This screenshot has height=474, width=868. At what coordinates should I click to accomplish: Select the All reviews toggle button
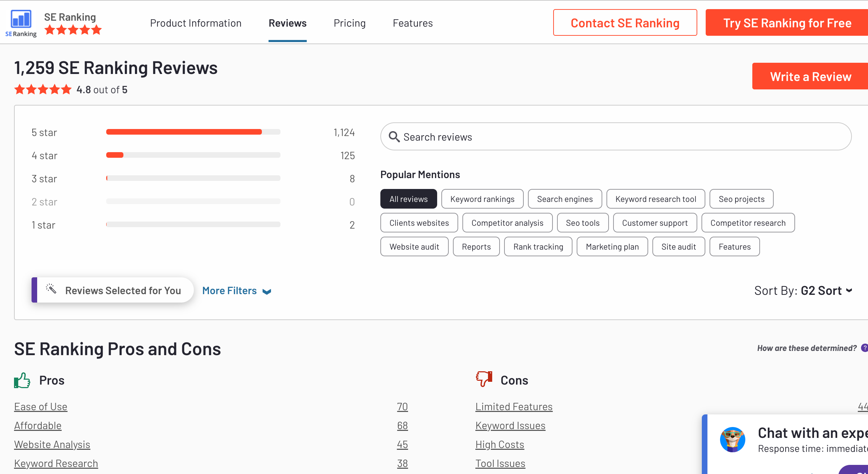pyautogui.click(x=409, y=199)
